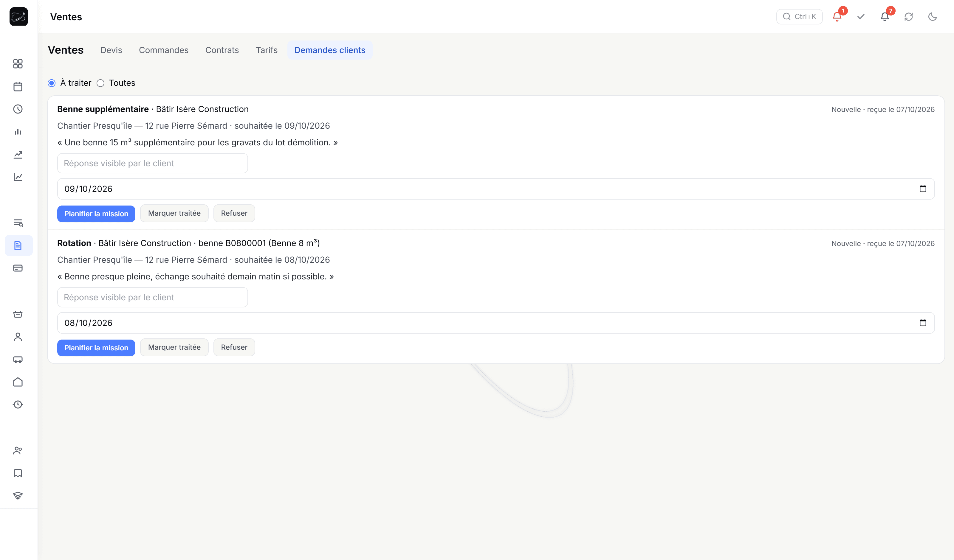Image resolution: width=954 pixels, height=560 pixels.
Task: Switch to the Contrats tab
Action: [222, 50]
